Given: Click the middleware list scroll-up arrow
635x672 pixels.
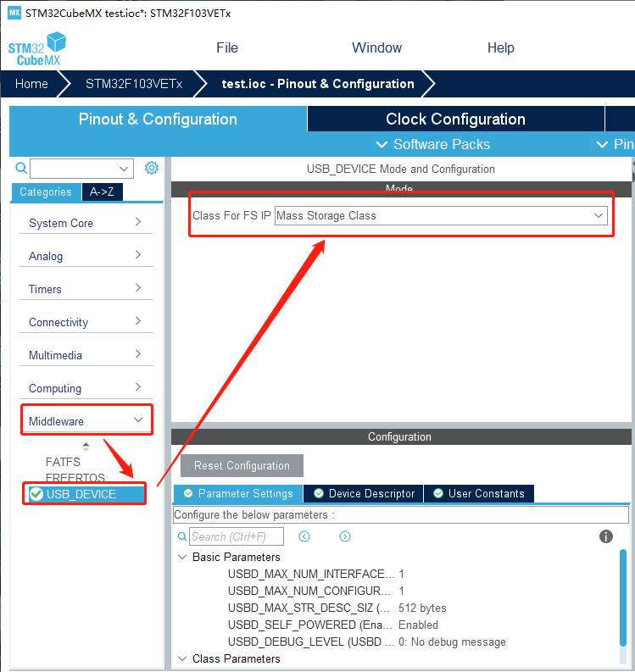Looking at the screenshot, I should pyautogui.click(x=86, y=444).
